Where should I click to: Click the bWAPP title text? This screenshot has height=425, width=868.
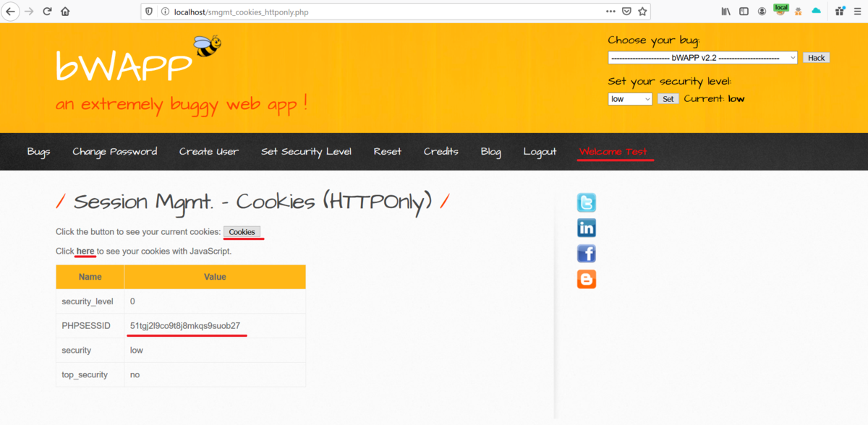(124, 67)
